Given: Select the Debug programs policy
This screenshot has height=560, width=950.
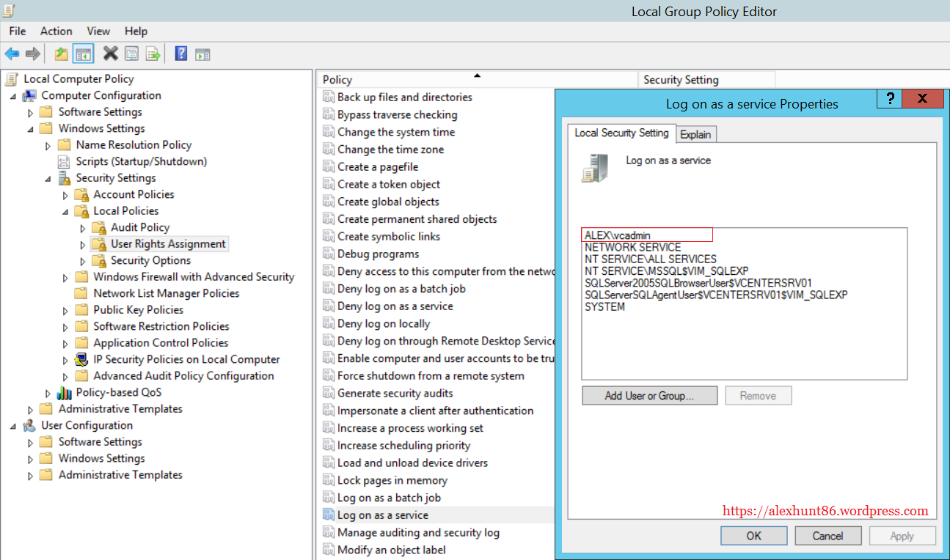Looking at the screenshot, I should [x=378, y=254].
